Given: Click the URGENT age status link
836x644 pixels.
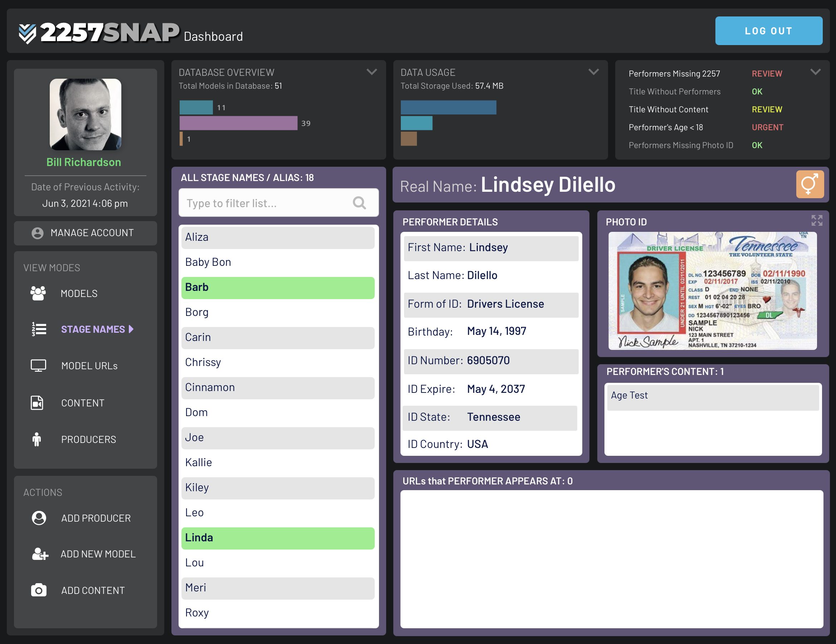Looking at the screenshot, I should coord(767,127).
